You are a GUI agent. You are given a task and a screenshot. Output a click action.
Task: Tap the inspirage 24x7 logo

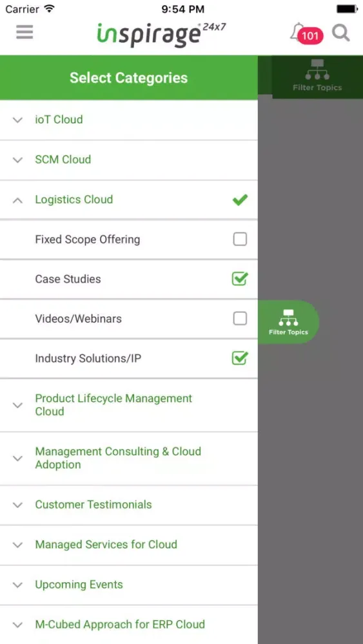pyautogui.click(x=161, y=35)
